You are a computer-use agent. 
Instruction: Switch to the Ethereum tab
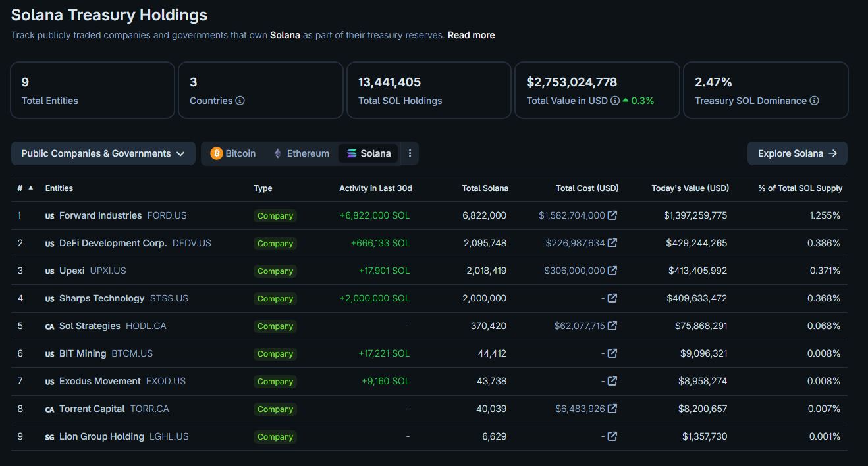point(302,153)
